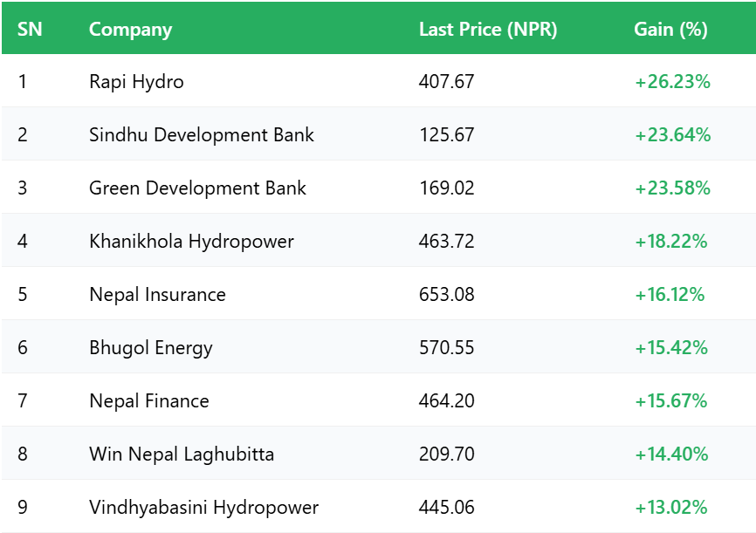Click last price 125.67
The height and width of the screenshot is (533, 756).
(446, 134)
